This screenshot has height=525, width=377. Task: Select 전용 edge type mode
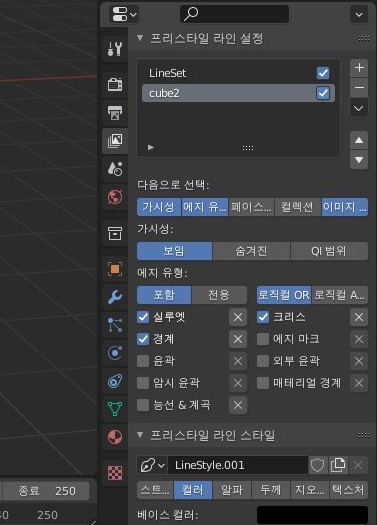(x=219, y=295)
